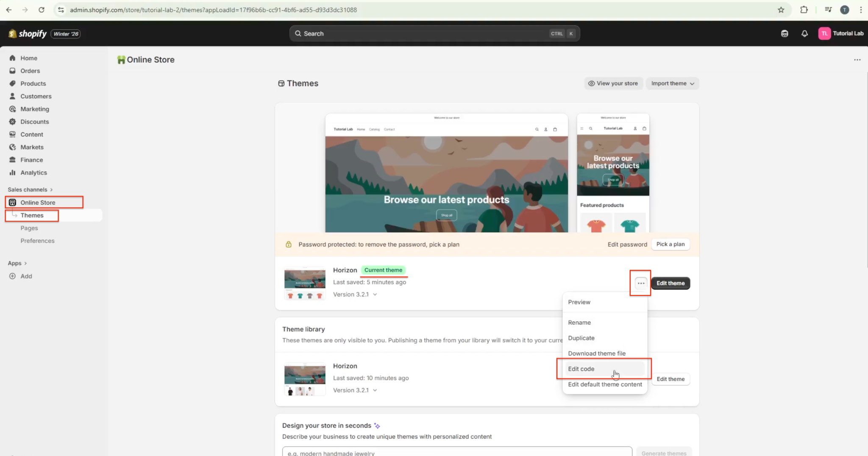Click Edit theme for library Horizon theme
868x456 pixels.
tap(670, 379)
